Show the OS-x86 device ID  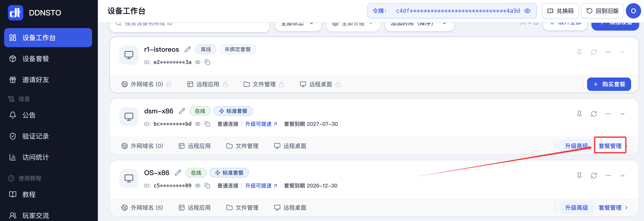tap(198, 186)
